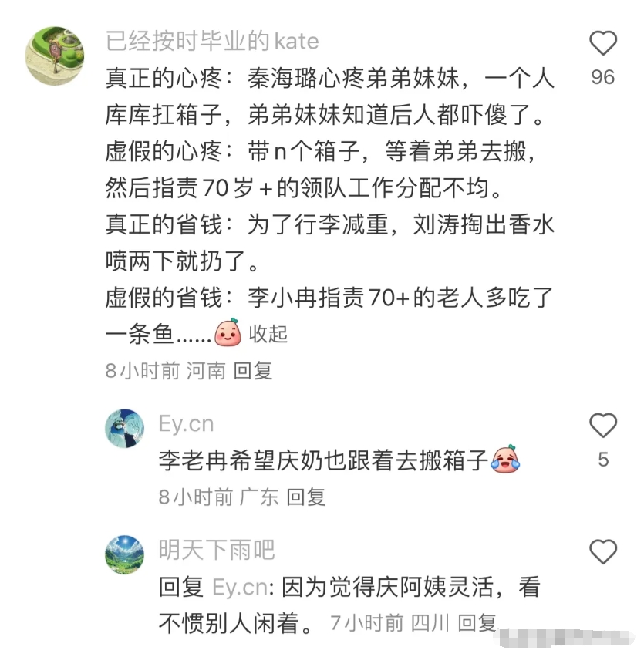Screen dimensions: 644x657
Task: Tap the smiling peach emoji in kate's comment
Action: pyautogui.click(x=228, y=332)
